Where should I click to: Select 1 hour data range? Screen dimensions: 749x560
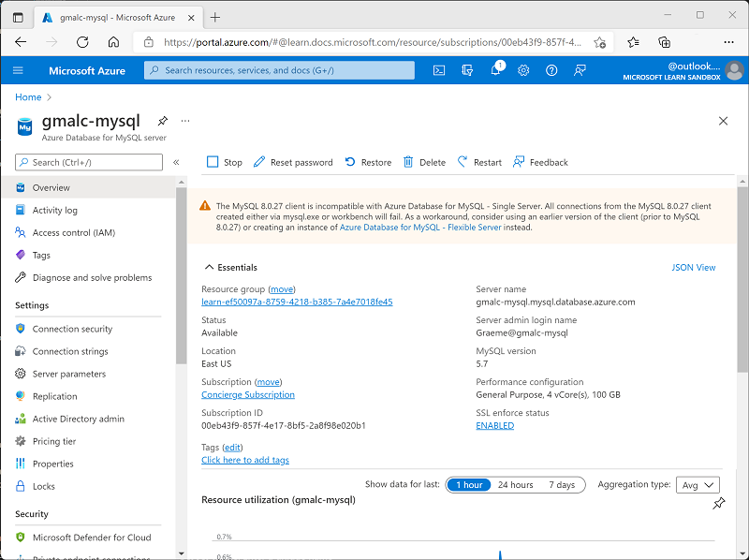point(469,485)
